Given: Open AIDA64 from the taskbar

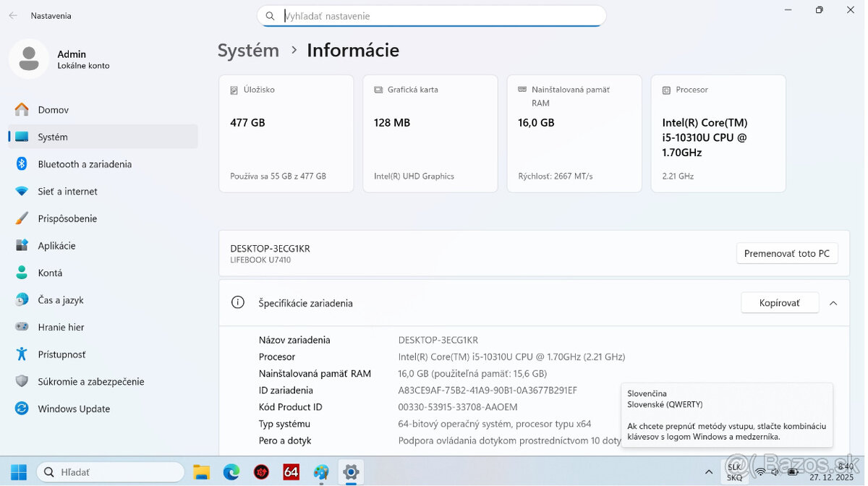Looking at the screenshot, I should pyautogui.click(x=290, y=472).
